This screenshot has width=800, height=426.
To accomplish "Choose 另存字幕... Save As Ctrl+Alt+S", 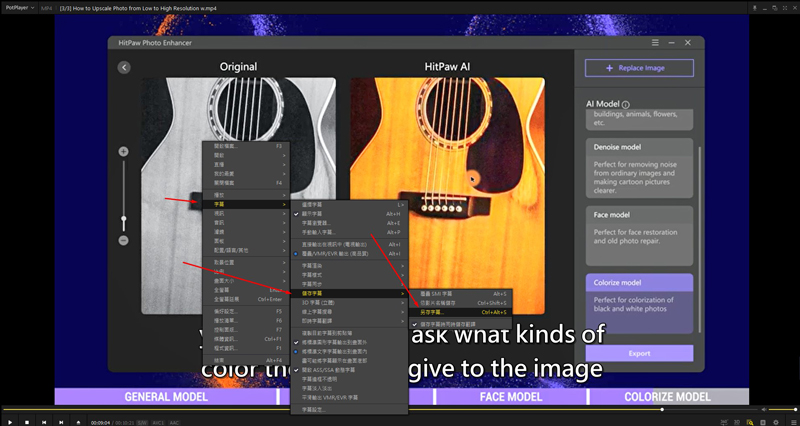I will (460, 312).
